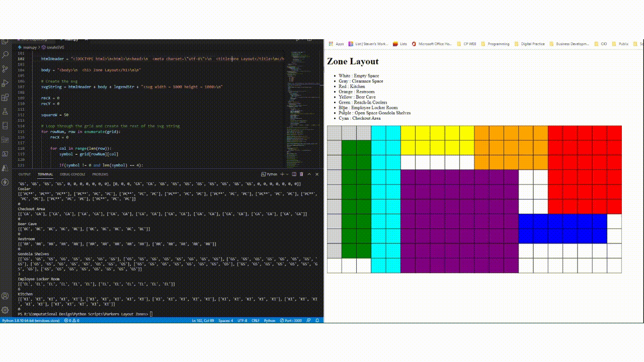Open the Run and Debug view
644x362 pixels.
tap(6, 83)
